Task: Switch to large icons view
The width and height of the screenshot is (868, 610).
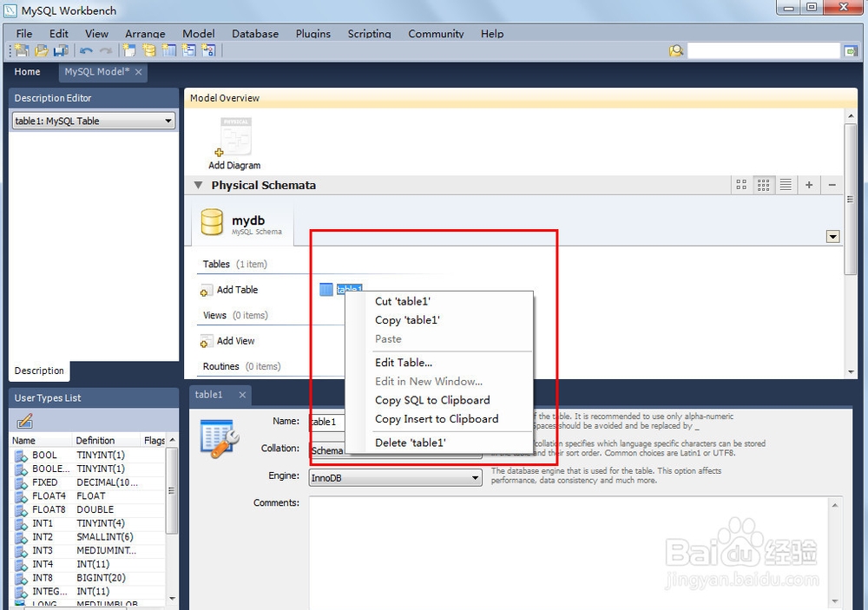Action: point(741,185)
